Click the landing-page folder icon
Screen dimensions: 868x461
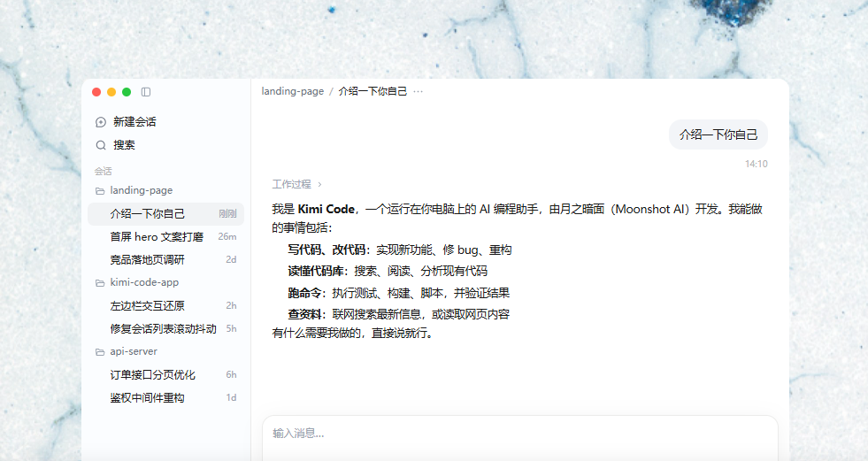[100, 191]
